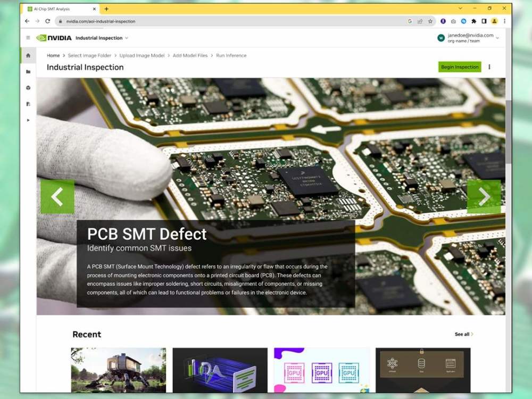Open the three GPU chips thumbnail
532x399 pixels.
322,370
